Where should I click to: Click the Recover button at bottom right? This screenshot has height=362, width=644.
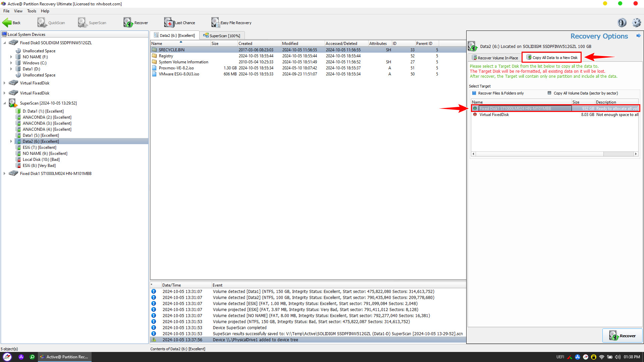tap(622, 336)
